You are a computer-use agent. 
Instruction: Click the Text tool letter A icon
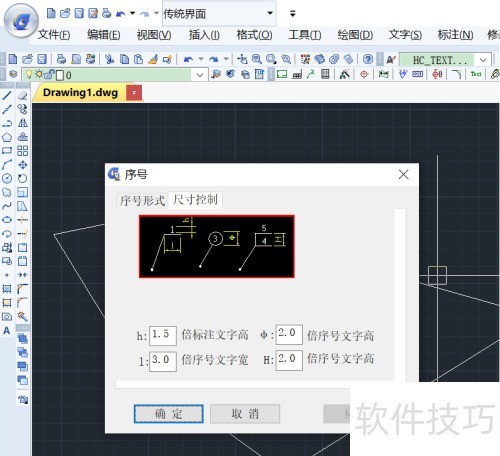click(7, 331)
